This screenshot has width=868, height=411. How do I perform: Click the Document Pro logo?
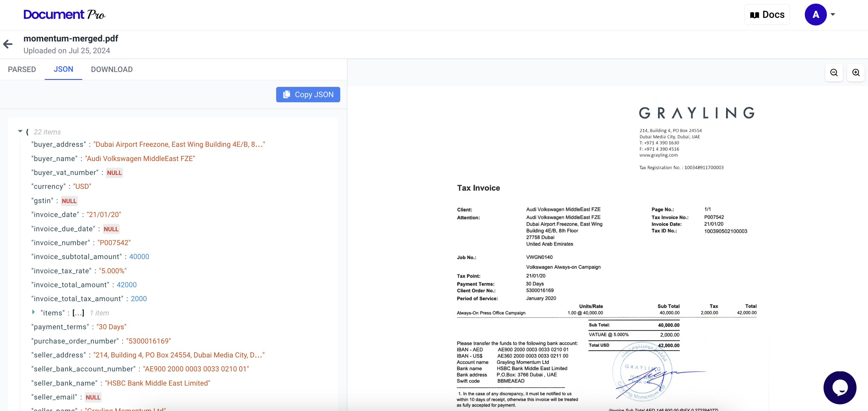[64, 15]
